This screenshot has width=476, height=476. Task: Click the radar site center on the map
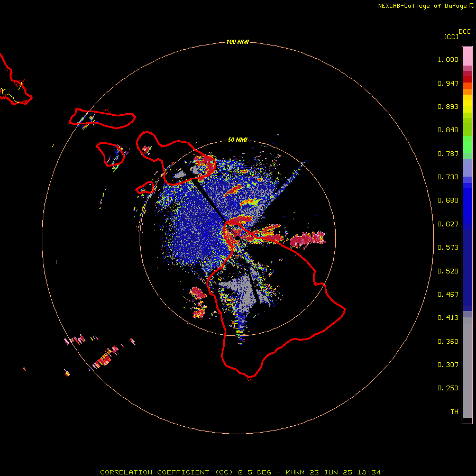[237, 237]
